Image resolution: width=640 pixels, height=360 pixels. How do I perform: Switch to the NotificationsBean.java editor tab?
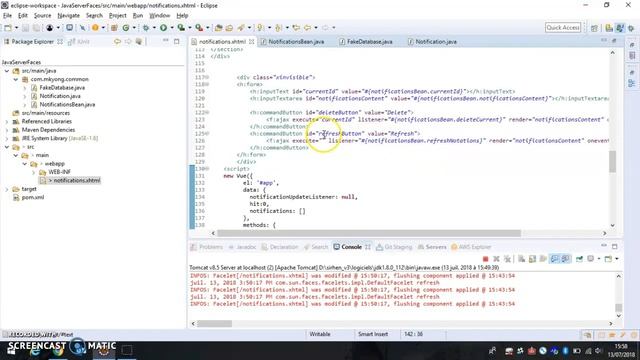(292, 42)
